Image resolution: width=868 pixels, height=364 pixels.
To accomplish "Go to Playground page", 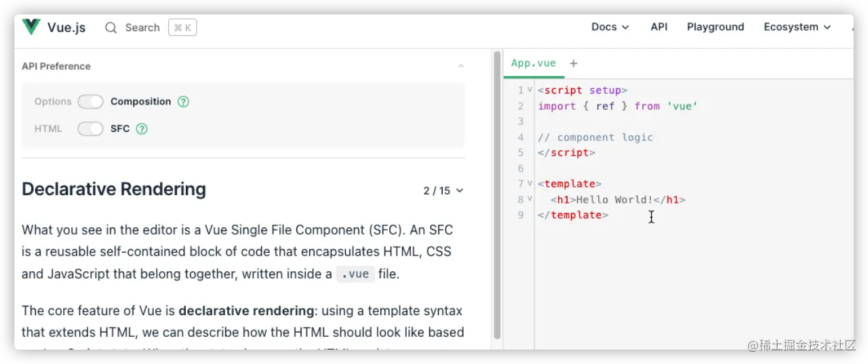I will [x=715, y=27].
